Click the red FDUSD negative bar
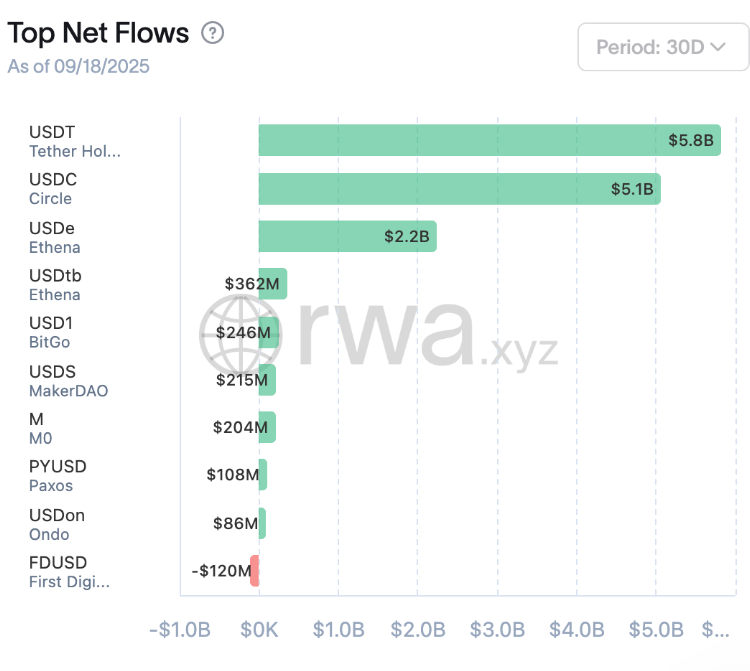This screenshot has height=671, width=750. click(255, 571)
